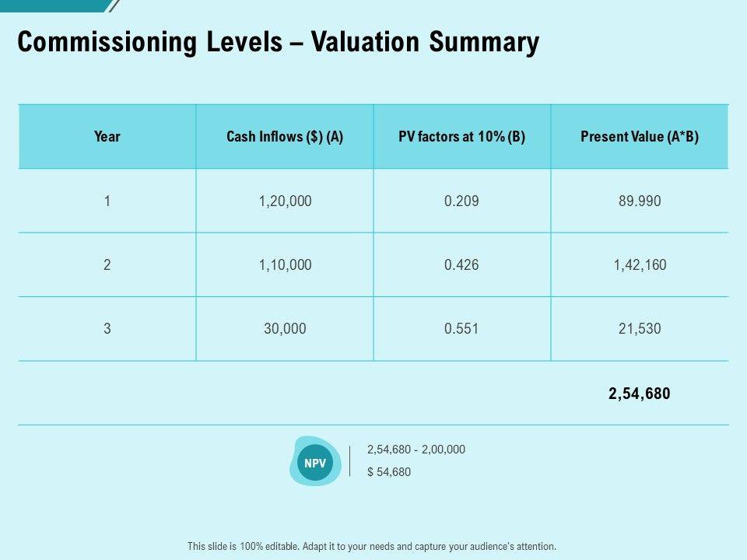747x560 pixels.
Task: Select the $ 54,680 NPV result text
Action: coord(389,472)
